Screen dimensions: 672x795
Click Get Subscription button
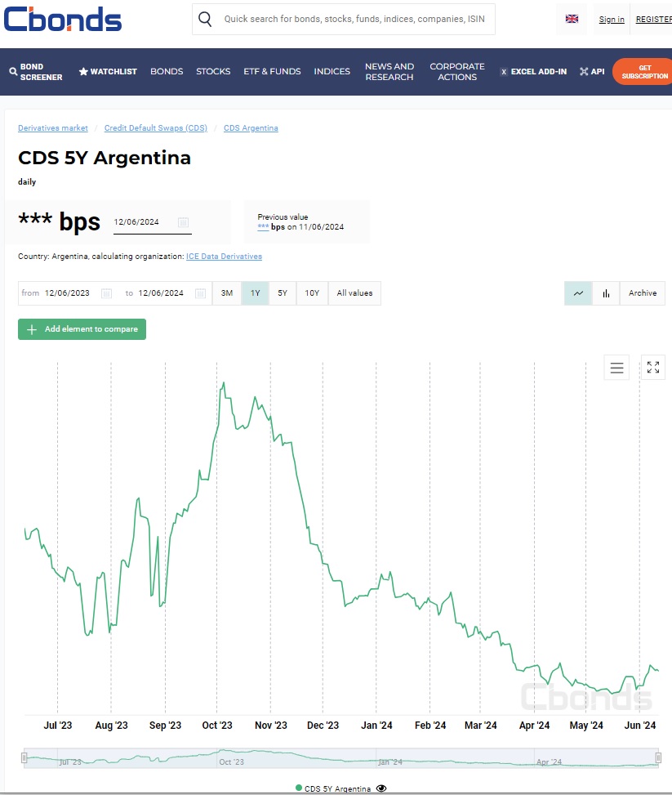[643, 71]
